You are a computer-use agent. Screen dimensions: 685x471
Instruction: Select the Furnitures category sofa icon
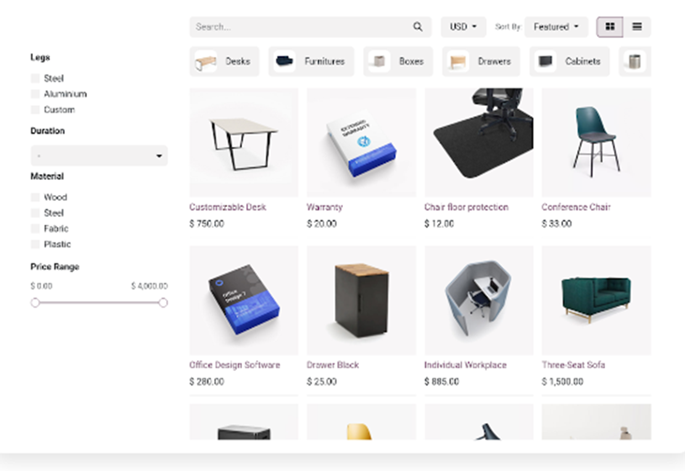pyautogui.click(x=284, y=62)
